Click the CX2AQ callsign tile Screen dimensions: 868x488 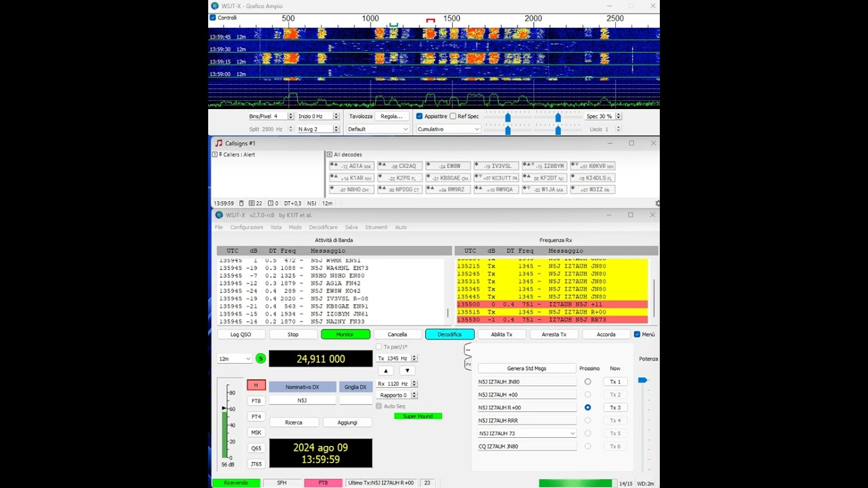399,166
